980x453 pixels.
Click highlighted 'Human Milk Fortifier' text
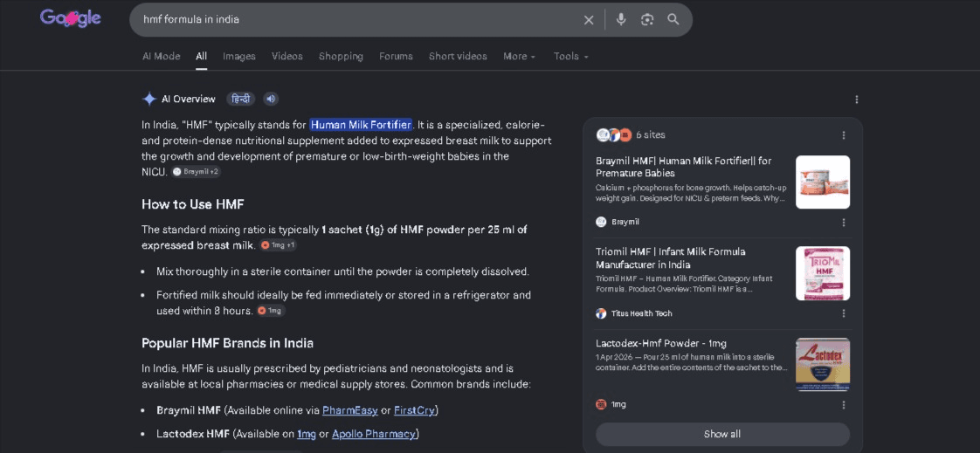point(361,124)
